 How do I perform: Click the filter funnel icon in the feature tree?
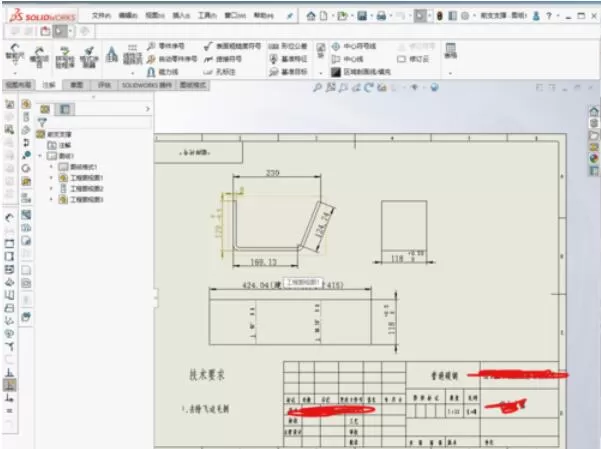point(42,122)
